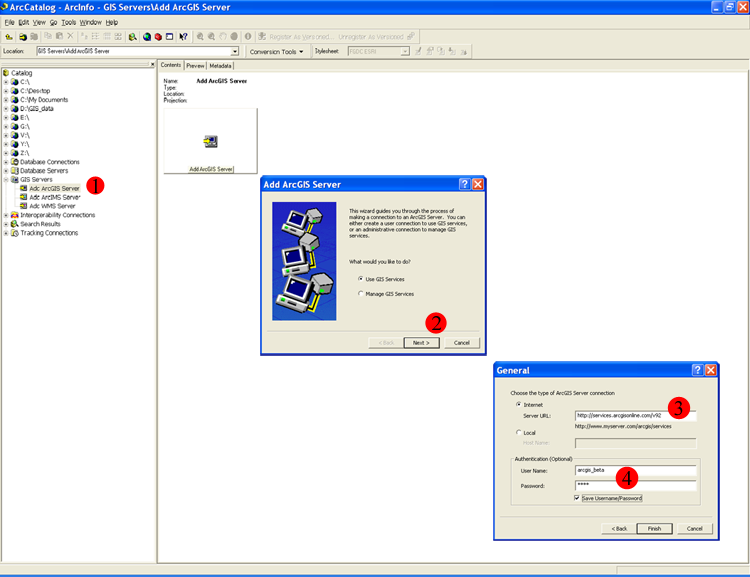
Task: Collapse the GIS Servers tree node
Action: click(x=6, y=179)
